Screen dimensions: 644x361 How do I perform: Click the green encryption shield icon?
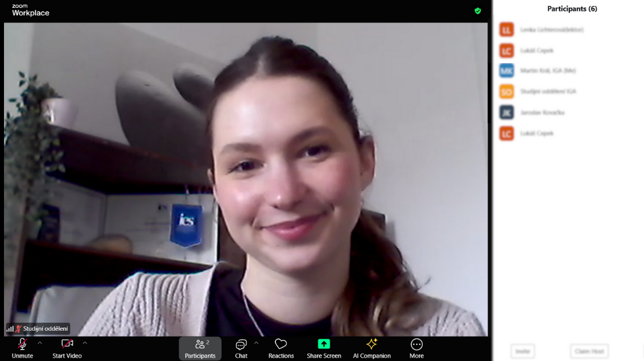478,11
